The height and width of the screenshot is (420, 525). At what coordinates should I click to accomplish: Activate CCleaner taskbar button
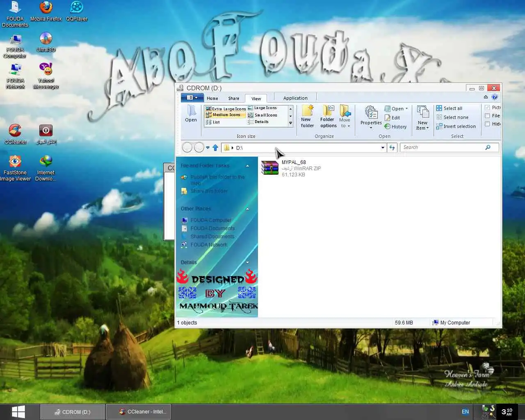pos(138,412)
